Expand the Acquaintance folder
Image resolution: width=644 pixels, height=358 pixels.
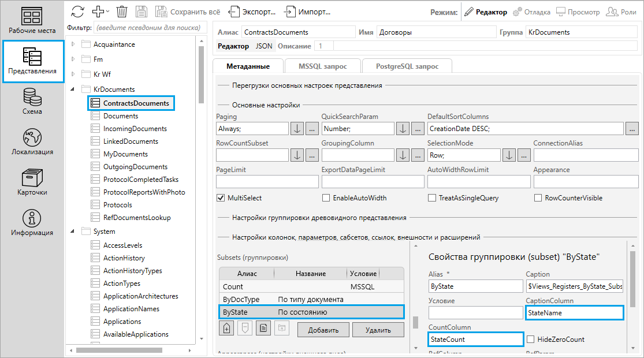tap(73, 44)
